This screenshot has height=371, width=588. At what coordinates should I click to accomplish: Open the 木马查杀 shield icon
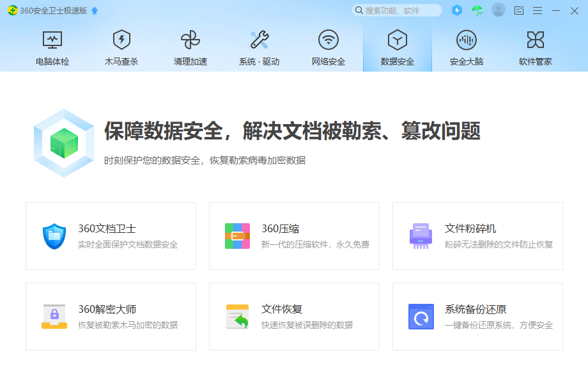(x=121, y=40)
